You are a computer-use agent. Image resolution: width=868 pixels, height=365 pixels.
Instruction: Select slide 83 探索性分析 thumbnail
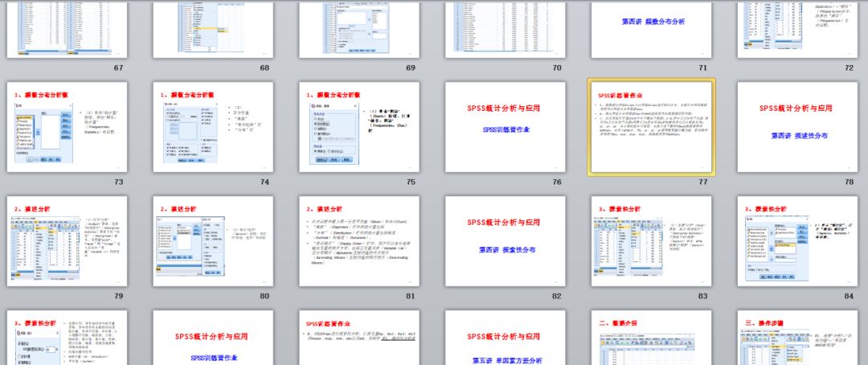click(x=652, y=241)
